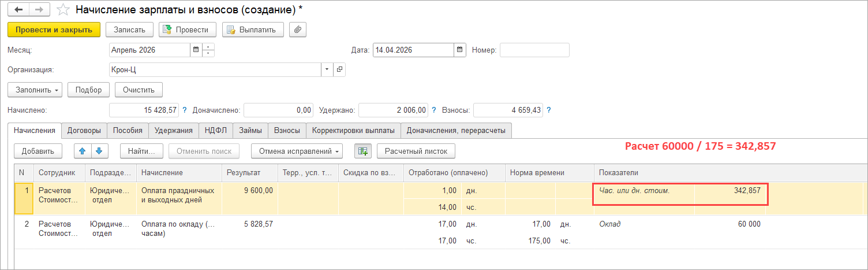Toggle the detailed calculation view table icon
Screen dimensions: 868x270
[362, 151]
